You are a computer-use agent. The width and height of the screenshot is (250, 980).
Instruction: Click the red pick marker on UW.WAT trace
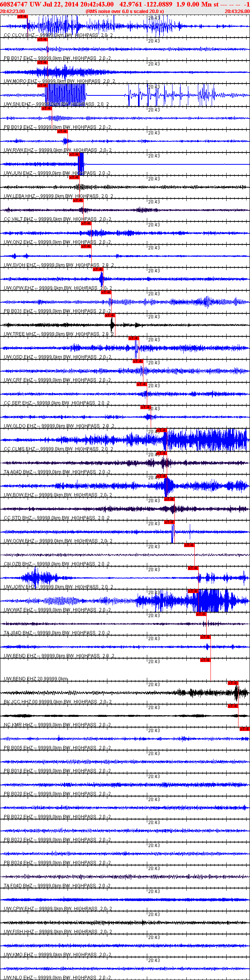193,591
